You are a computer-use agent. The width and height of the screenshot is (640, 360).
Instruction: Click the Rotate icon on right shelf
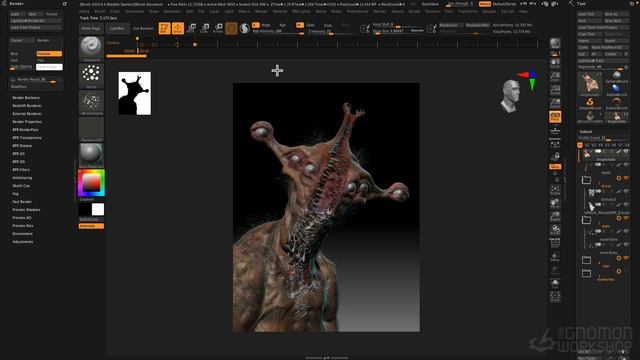click(x=555, y=230)
